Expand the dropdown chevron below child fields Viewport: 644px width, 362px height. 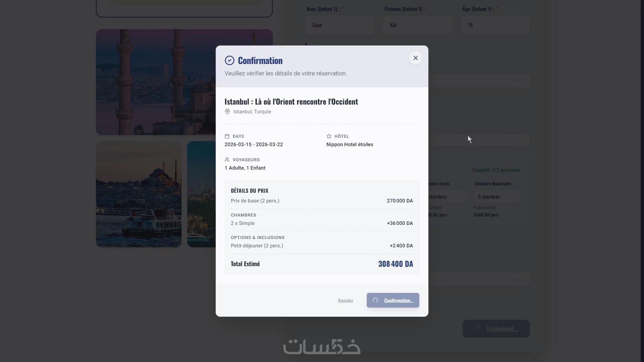click(519, 81)
